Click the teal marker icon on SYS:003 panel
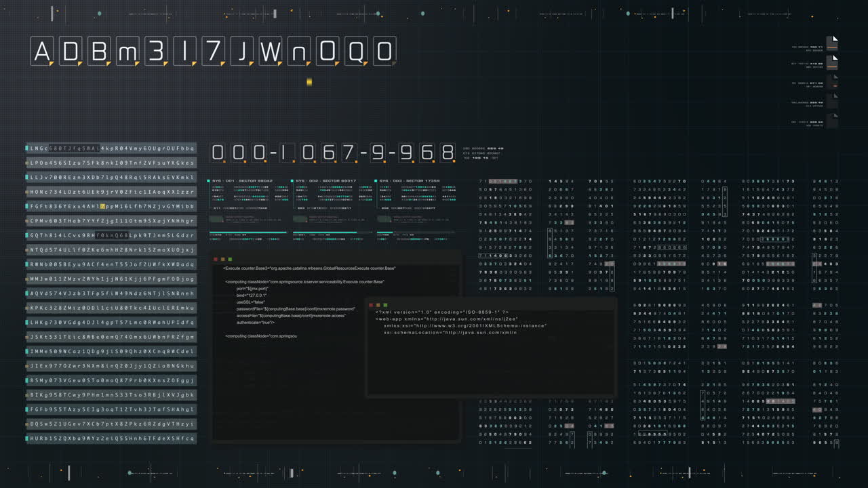The width and height of the screenshot is (868, 488). (375, 180)
